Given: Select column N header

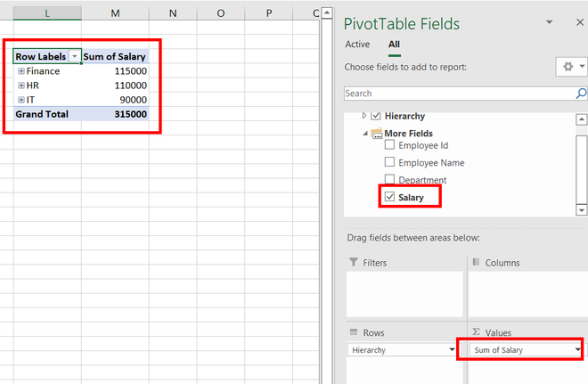Looking at the screenshot, I should (173, 13).
